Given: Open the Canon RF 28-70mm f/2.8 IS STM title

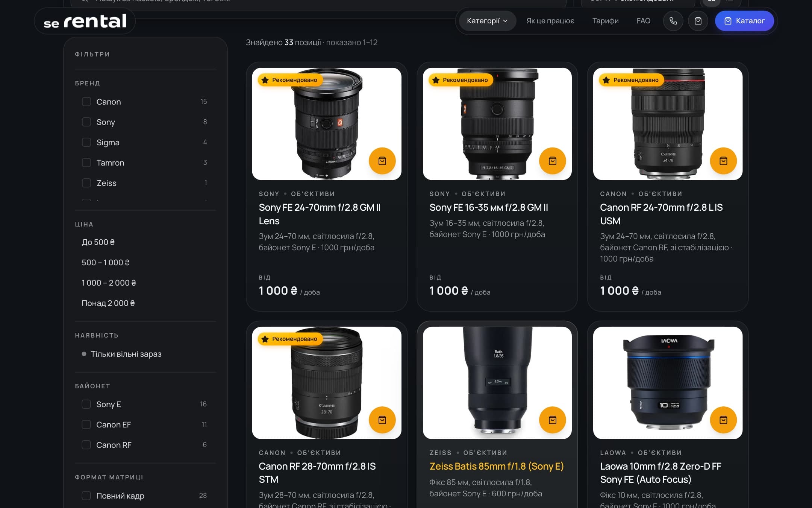Looking at the screenshot, I should tap(317, 473).
